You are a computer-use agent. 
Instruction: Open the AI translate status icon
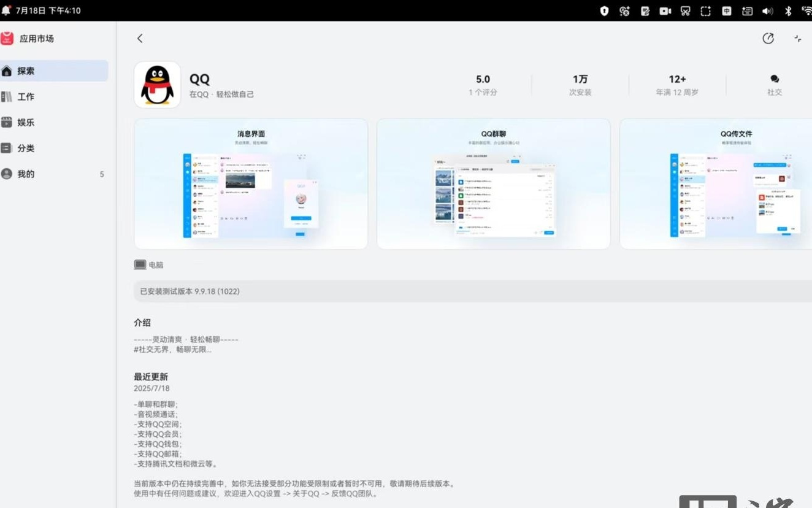point(624,10)
